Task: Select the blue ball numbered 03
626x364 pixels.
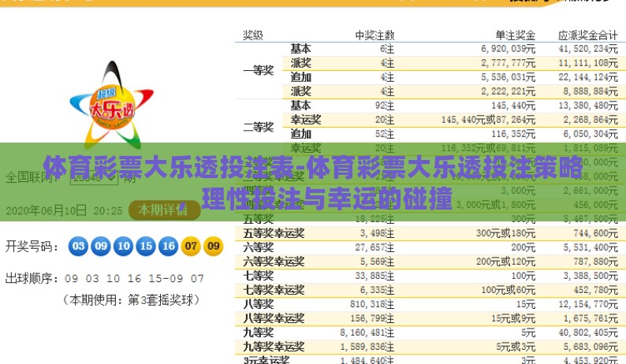Action: coord(78,247)
